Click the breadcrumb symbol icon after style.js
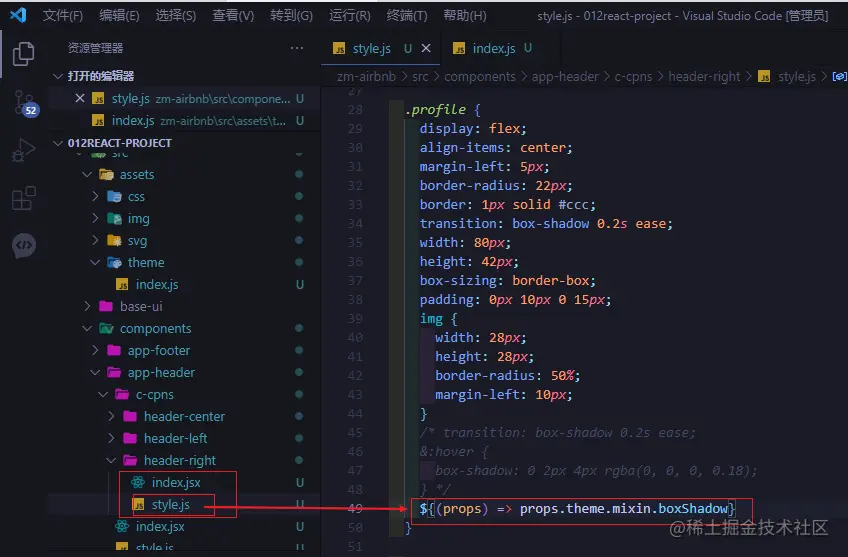Screen dimensions: 848x557 (x=839, y=77)
